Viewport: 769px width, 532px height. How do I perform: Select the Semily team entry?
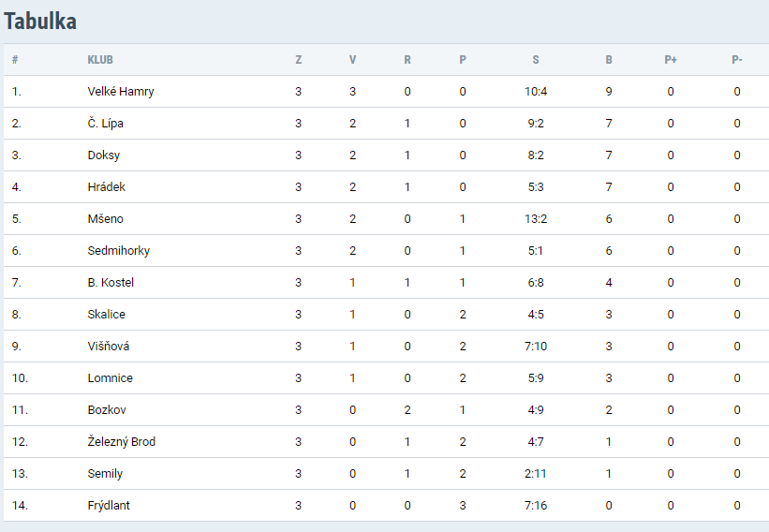pyautogui.click(x=105, y=474)
